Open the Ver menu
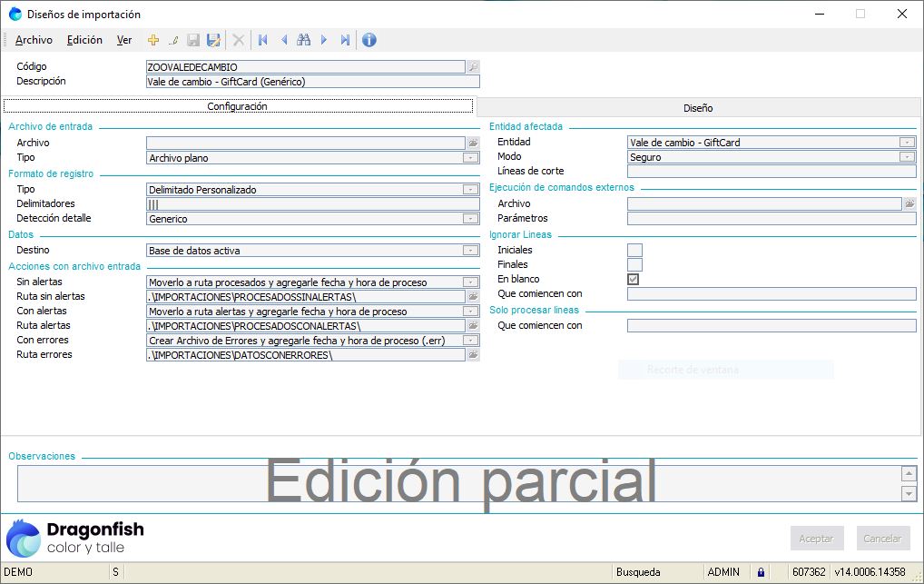The width and height of the screenshot is (924, 584). pyautogui.click(x=124, y=40)
